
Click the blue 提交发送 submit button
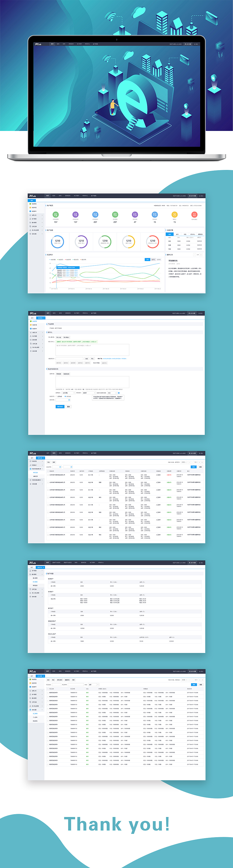click(60, 407)
